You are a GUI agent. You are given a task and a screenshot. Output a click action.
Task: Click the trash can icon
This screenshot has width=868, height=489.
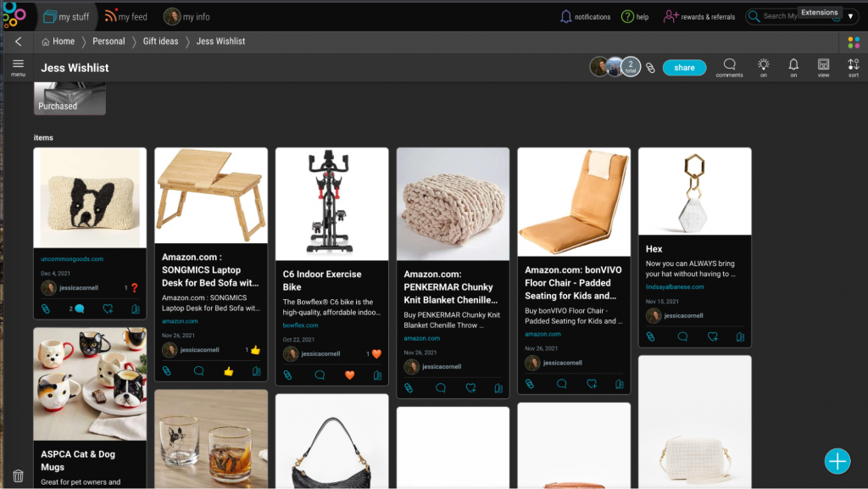point(19,475)
